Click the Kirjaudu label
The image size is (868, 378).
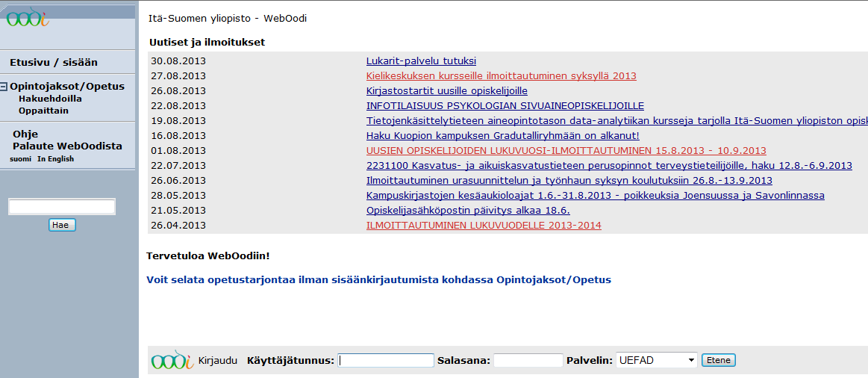coord(218,360)
